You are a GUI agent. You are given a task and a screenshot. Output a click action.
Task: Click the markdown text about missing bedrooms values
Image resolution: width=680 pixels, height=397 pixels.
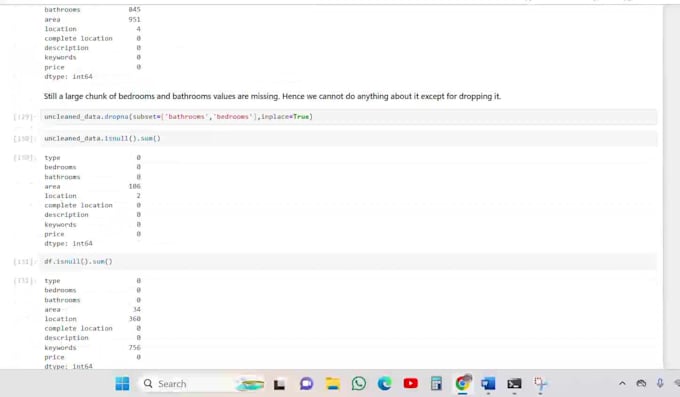click(x=272, y=96)
